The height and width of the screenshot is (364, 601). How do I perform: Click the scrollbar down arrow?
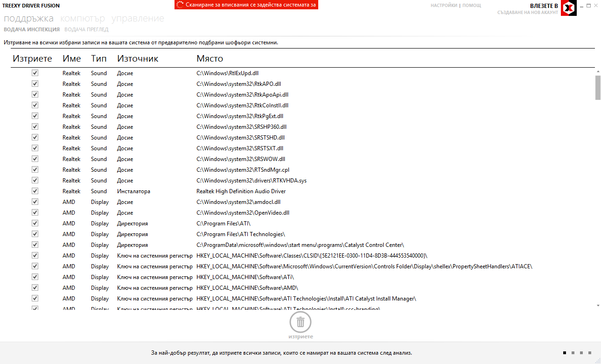coord(598,305)
